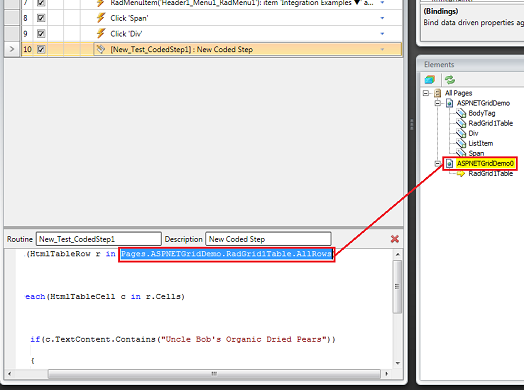Select the Span element in the tree
The image size is (524, 390).
click(476, 153)
